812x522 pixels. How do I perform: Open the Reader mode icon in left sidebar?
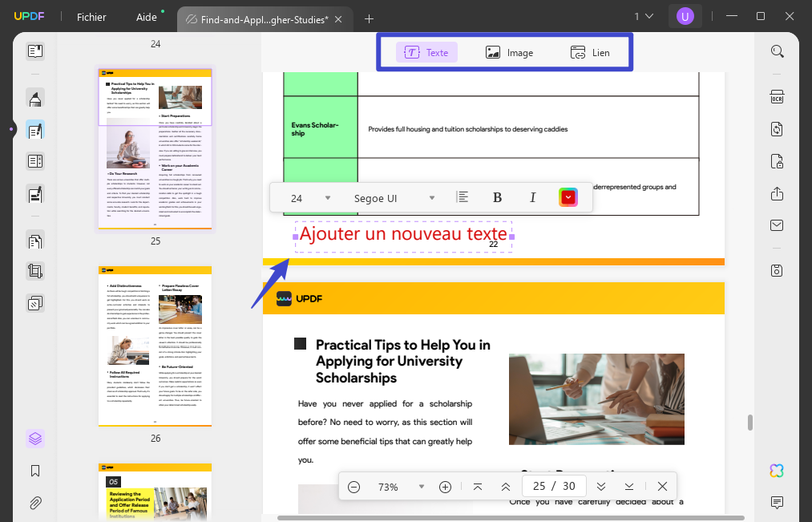pos(35,51)
